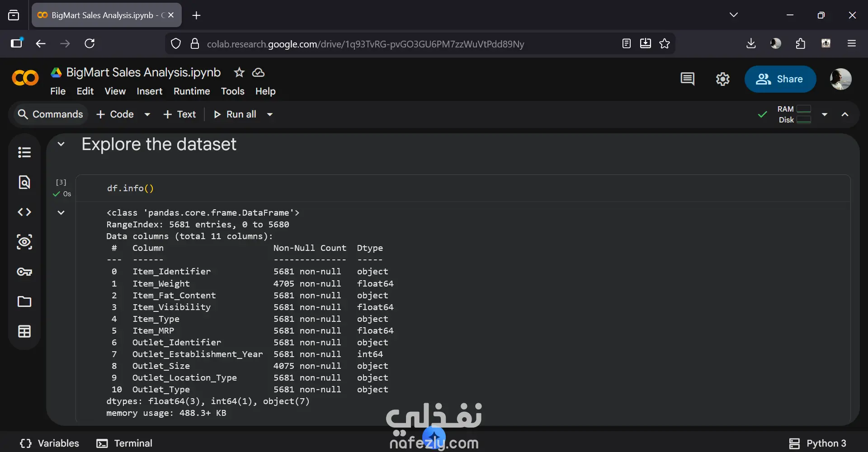Open the browser profile avatar icon

[x=776, y=43]
